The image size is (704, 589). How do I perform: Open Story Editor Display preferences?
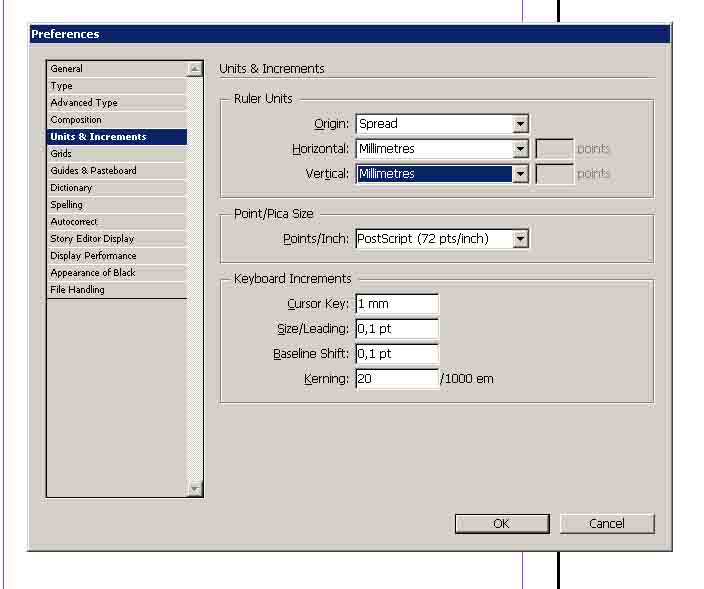pyautogui.click(x=117, y=239)
